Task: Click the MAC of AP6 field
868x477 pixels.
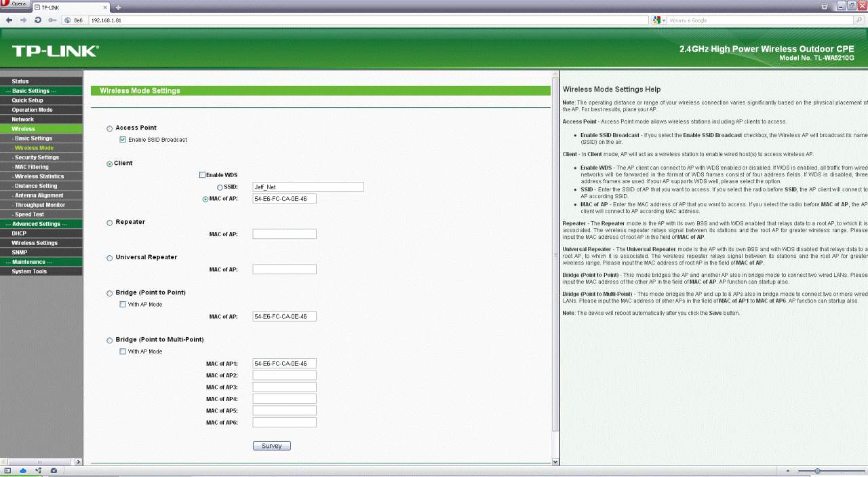Action: point(284,423)
